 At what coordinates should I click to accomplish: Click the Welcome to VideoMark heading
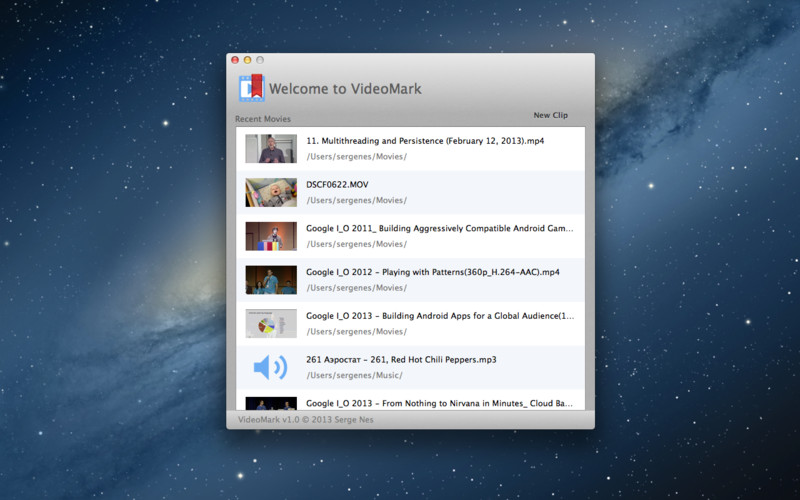click(x=345, y=89)
